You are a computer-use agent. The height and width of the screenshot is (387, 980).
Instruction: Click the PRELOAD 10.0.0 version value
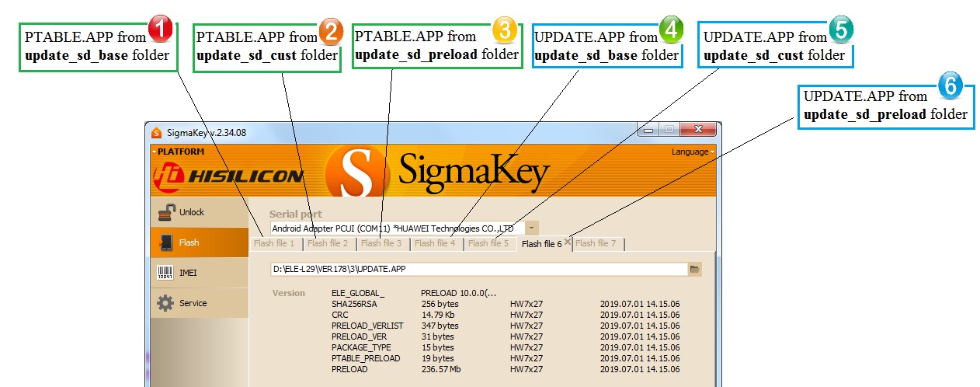(459, 293)
